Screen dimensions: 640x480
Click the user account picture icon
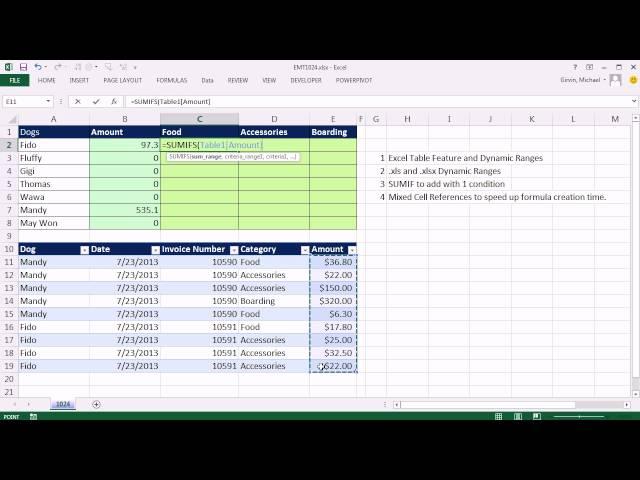615,80
